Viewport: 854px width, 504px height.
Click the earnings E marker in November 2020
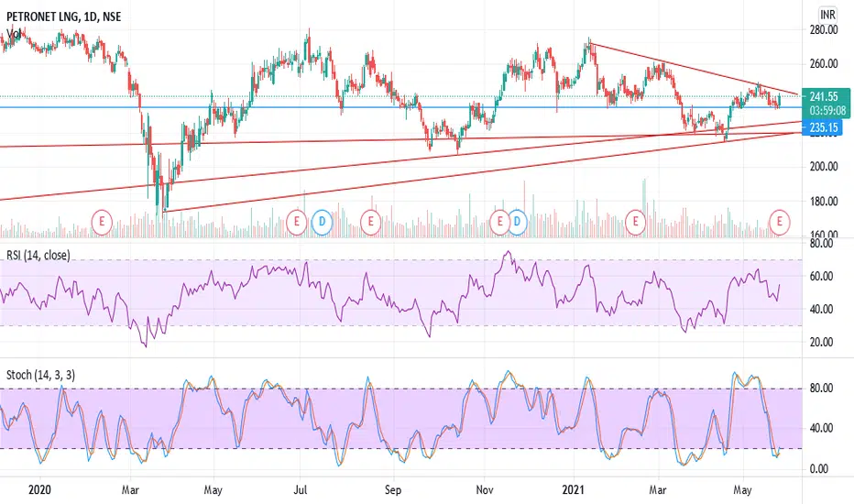498,223
